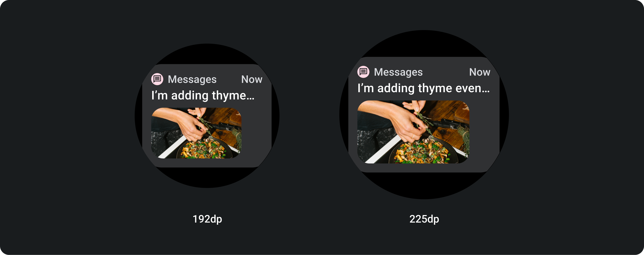Viewport: 644px width, 255px height.
Task: Click the empty card space right of the 225dp photo
Action: coord(484,132)
